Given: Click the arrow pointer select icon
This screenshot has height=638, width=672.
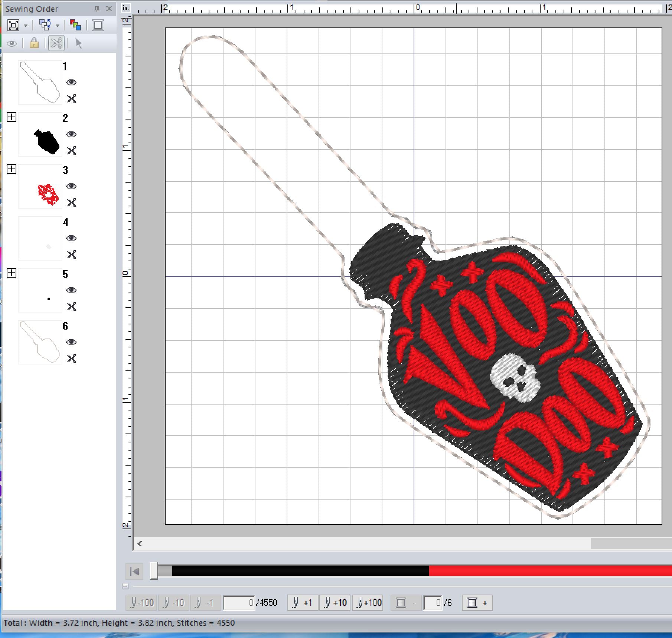Looking at the screenshot, I should pyautogui.click(x=78, y=43).
